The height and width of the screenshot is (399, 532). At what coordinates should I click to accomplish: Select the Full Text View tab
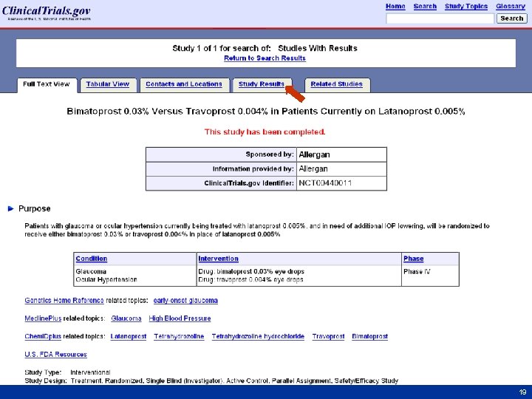point(47,84)
